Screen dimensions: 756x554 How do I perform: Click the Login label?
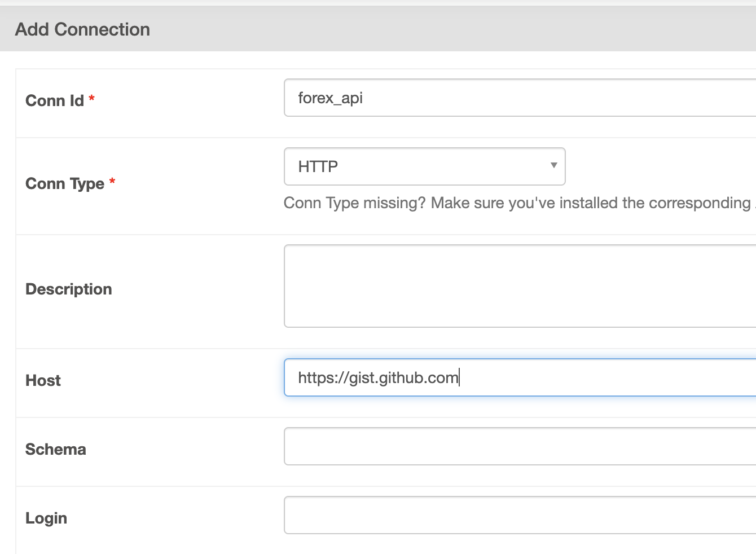[46, 518]
